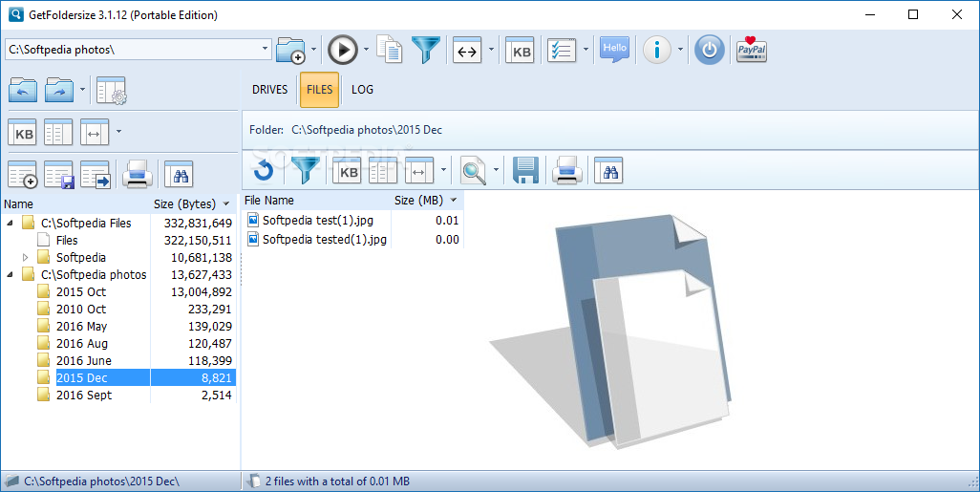Open the filter funnel in top toolbar

pos(426,50)
